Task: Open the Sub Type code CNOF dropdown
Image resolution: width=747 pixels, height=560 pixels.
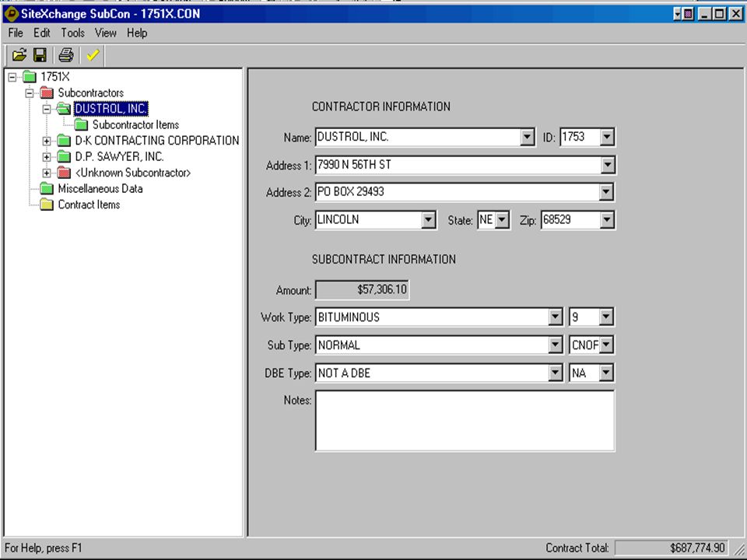Action: 606,345
